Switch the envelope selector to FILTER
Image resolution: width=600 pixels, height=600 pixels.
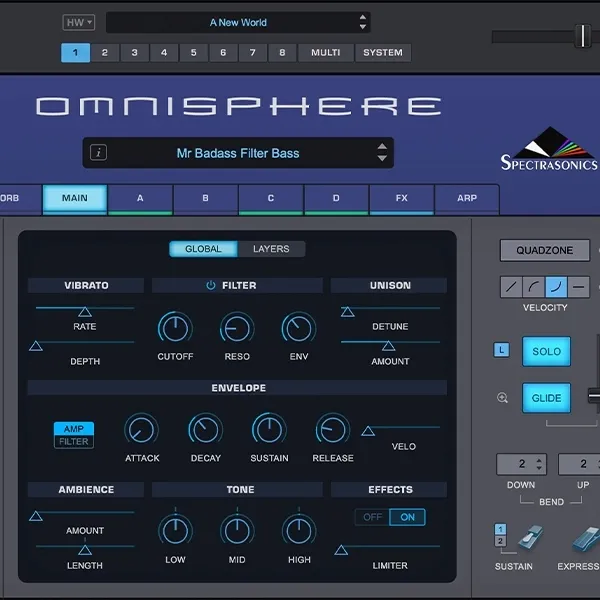(x=74, y=442)
